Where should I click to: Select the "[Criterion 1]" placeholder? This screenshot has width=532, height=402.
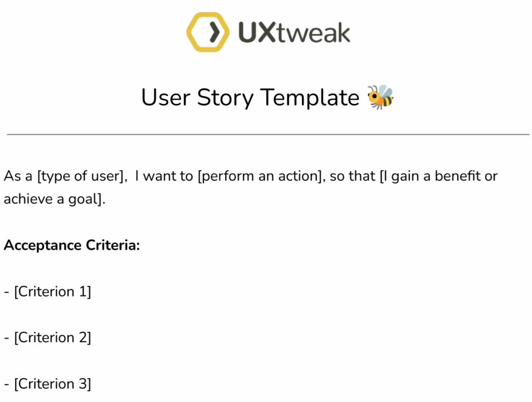pos(52,292)
